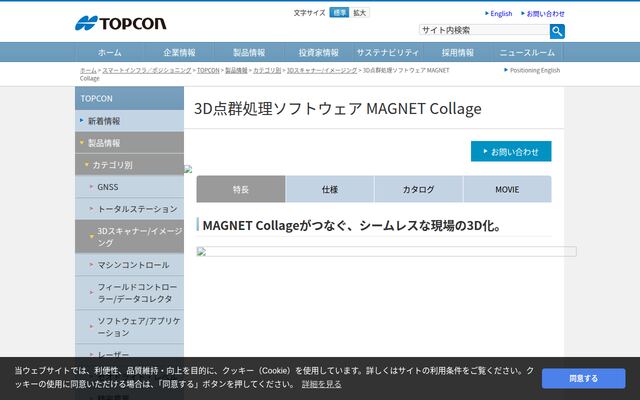Select 3Dスキャナー/イメージング in sidebar
This screenshot has height=400, width=640.
point(129,237)
